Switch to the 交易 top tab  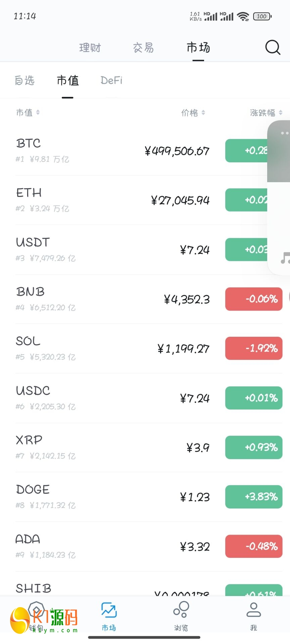(143, 48)
